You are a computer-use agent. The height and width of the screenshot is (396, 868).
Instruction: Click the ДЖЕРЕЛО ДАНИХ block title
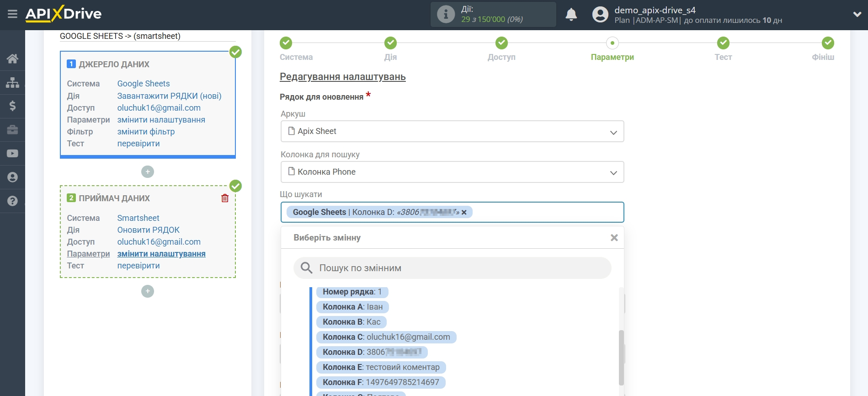click(x=114, y=64)
